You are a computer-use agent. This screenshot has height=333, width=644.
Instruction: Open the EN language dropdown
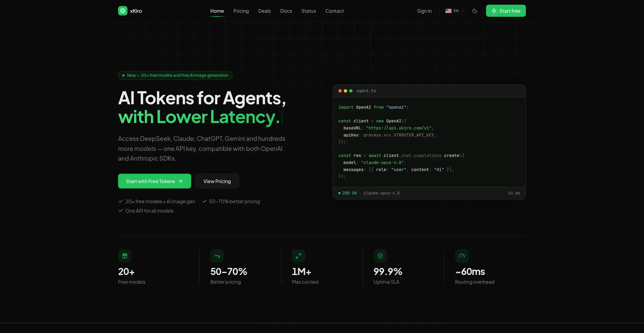[x=455, y=11]
